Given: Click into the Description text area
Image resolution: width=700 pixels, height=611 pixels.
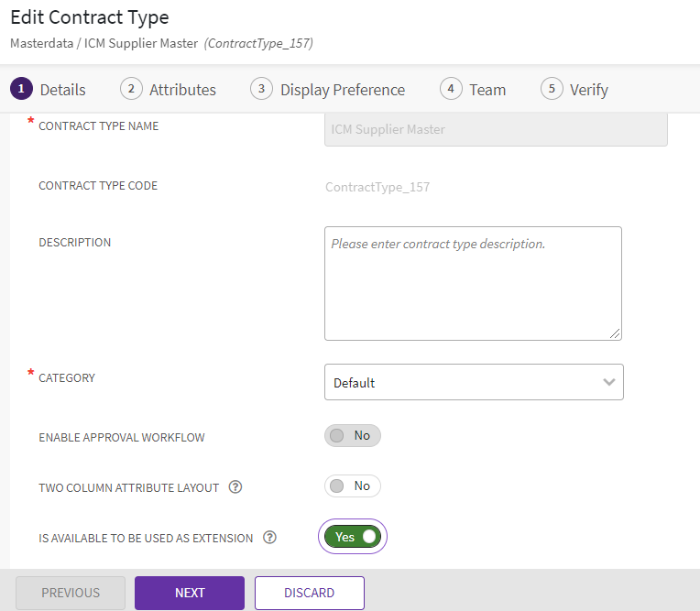Looking at the screenshot, I should coord(473,284).
